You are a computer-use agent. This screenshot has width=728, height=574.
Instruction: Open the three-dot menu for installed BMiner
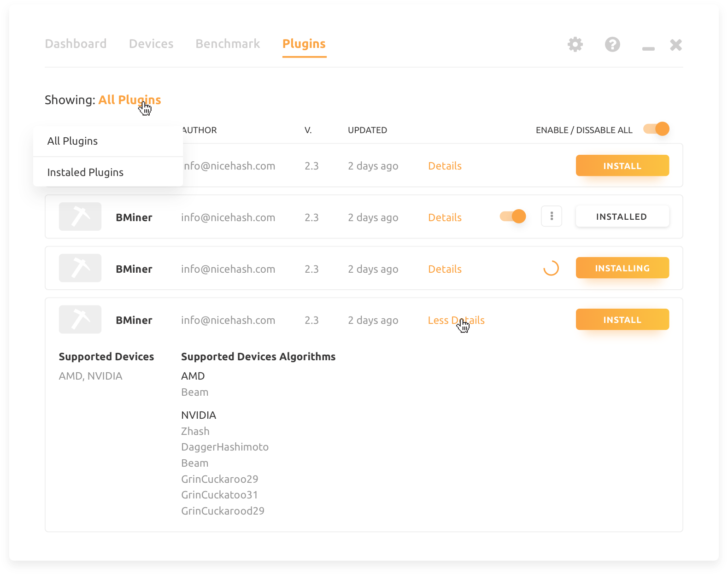(x=552, y=217)
